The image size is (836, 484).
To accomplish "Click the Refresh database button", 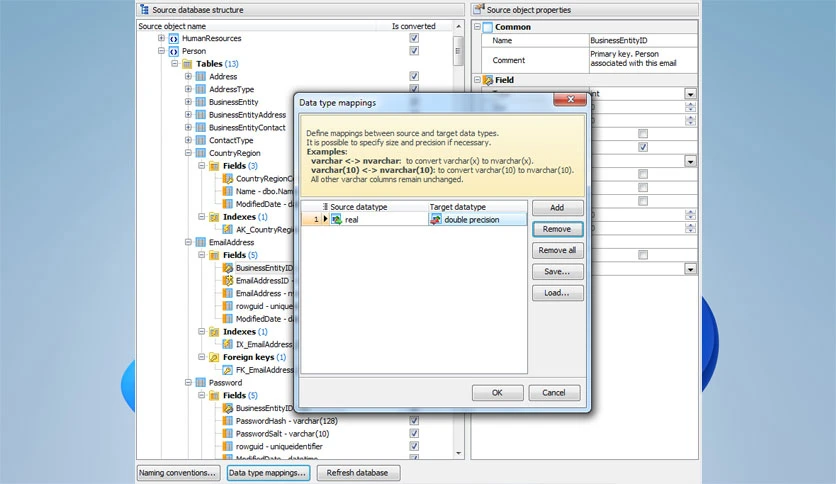I will point(358,473).
